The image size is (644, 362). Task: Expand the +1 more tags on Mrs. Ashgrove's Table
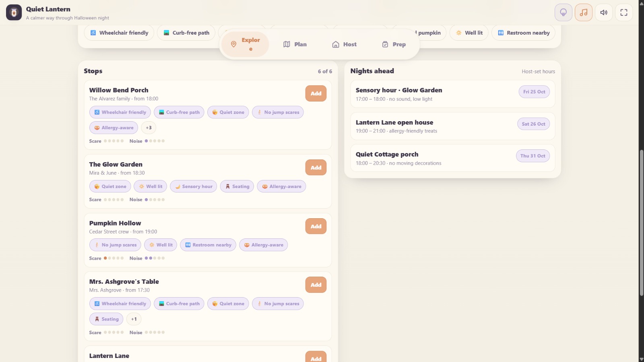click(134, 319)
